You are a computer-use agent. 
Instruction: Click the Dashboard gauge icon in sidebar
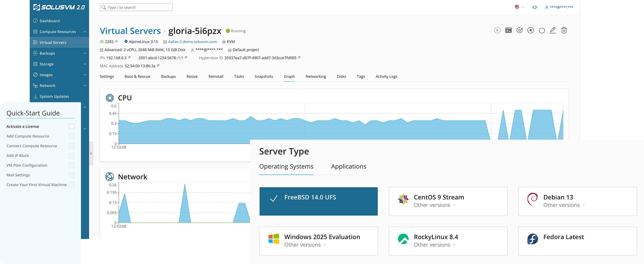35,21
